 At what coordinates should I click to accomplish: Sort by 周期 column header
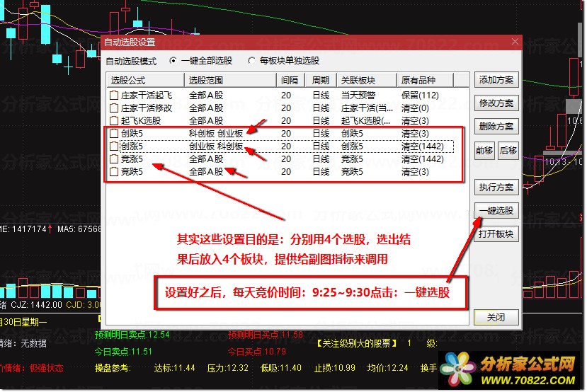(320, 81)
